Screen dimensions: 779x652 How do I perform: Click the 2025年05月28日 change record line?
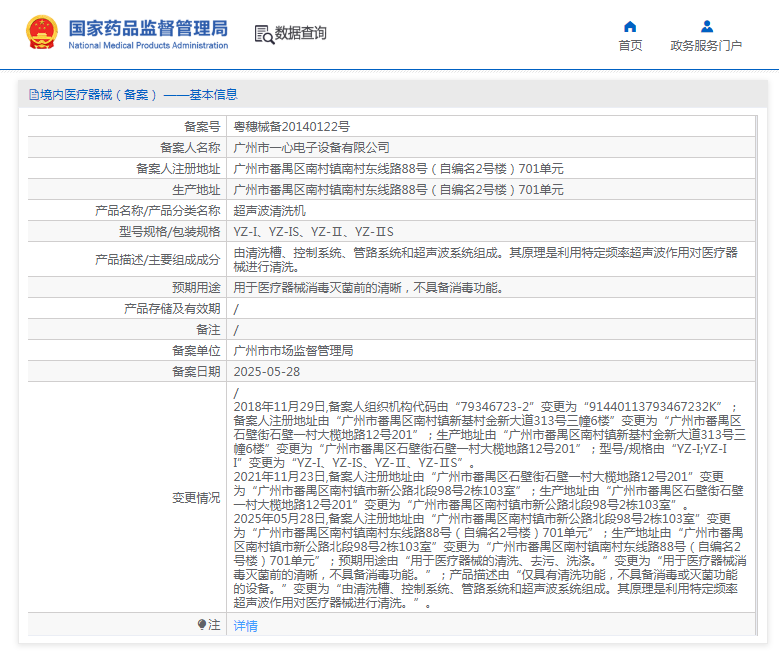482,518
